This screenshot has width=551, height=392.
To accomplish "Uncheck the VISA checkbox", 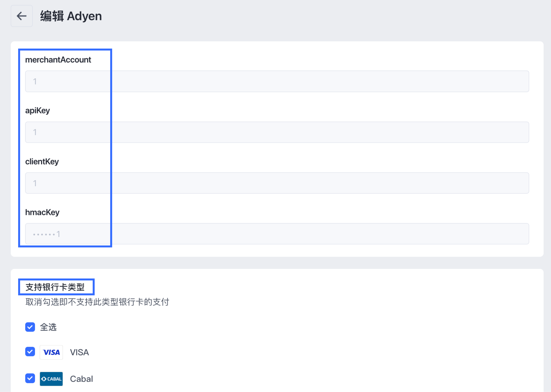I will tap(30, 352).
